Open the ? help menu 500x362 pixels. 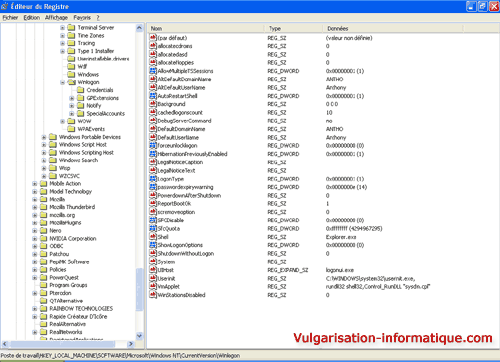point(98,18)
